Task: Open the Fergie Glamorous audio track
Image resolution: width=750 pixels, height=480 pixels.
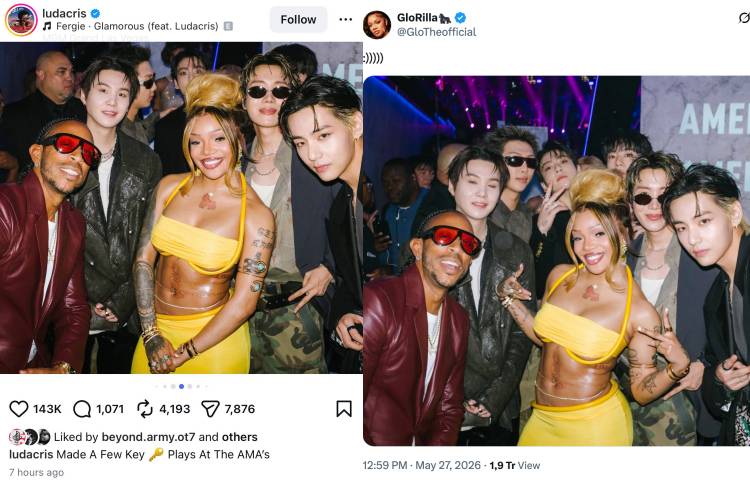Action: 137,26
